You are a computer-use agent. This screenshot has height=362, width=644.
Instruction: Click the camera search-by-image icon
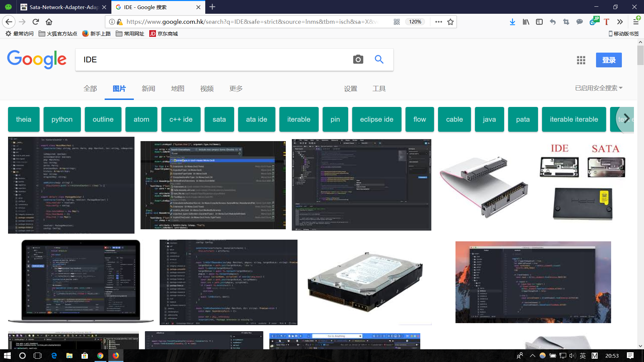pos(358,59)
